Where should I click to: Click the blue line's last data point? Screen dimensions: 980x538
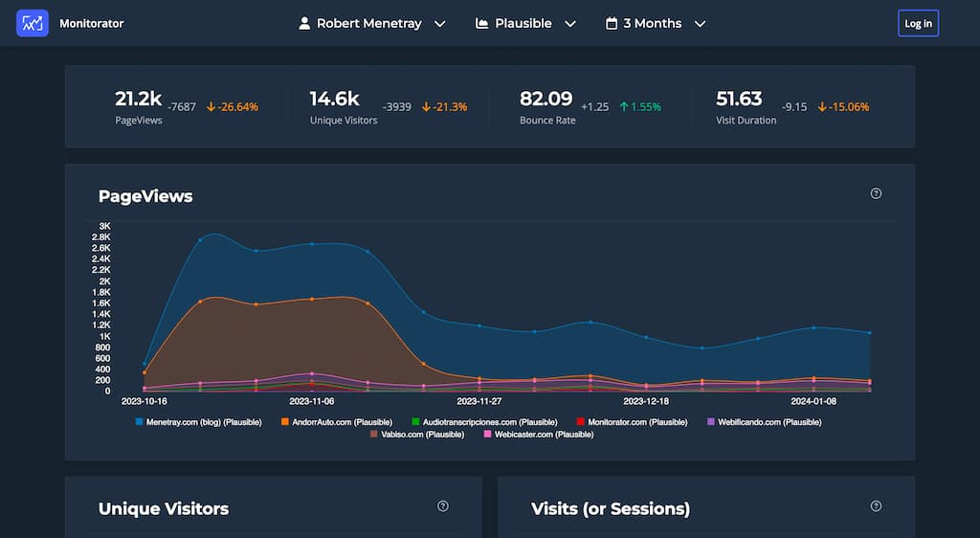point(869,333)
